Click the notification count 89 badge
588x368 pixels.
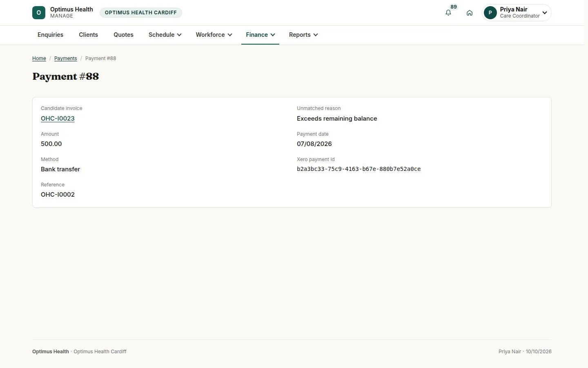(x=454, y=7)
